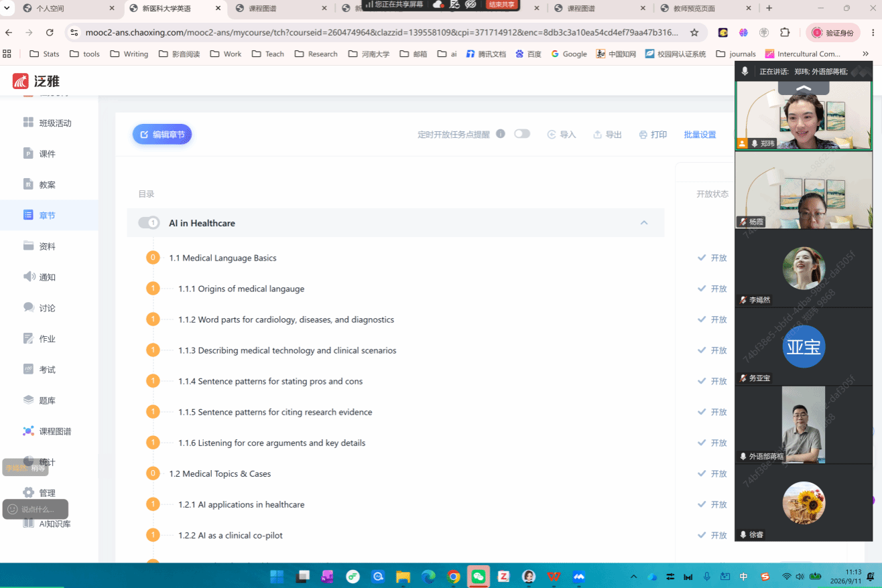The height and width of the screenshot is (588, 882).
Task: Toggle 开放 status for 1.1 Medical Language Basics
Action: point(712,258)
